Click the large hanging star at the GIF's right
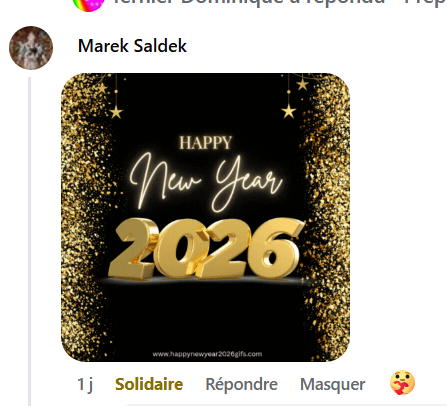The height and width of the screenshot is (406, 447). click(289, 111)
